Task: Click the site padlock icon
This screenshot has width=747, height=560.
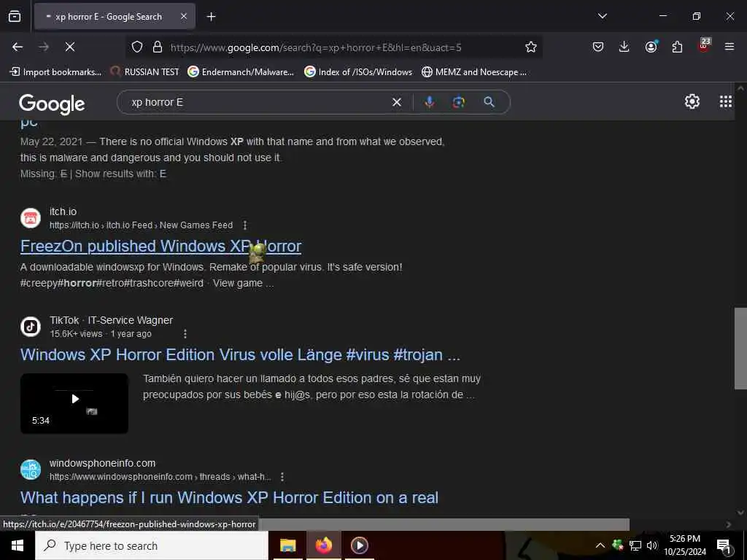Action: point(158,47)
